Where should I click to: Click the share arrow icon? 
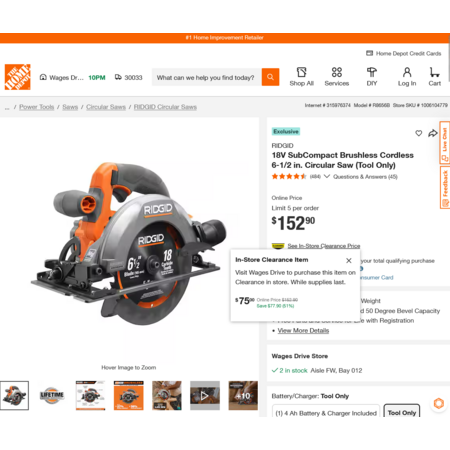click(x=433, y=133)
